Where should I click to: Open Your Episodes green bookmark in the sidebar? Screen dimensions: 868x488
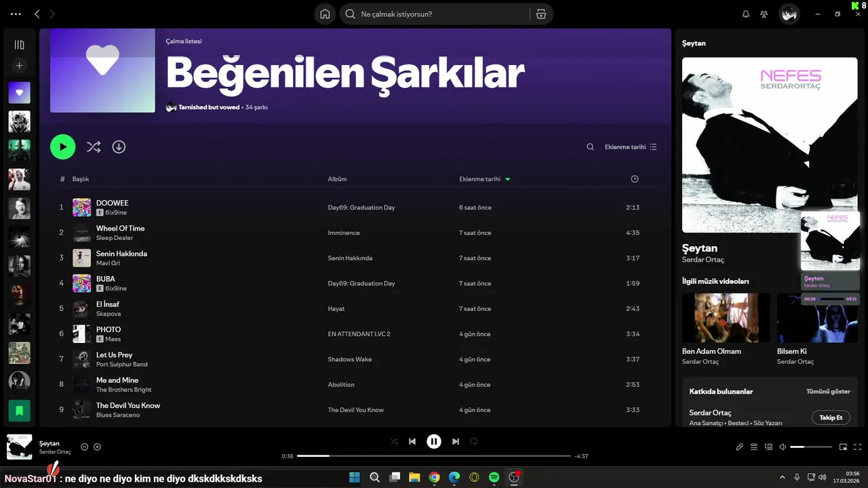click(x=19, y=410)
